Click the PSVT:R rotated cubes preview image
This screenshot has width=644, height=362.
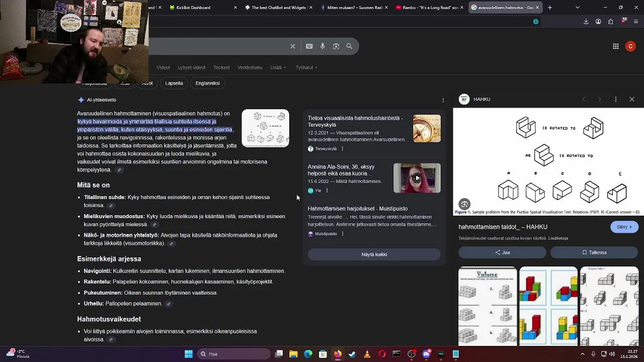[x=548, y=162]
